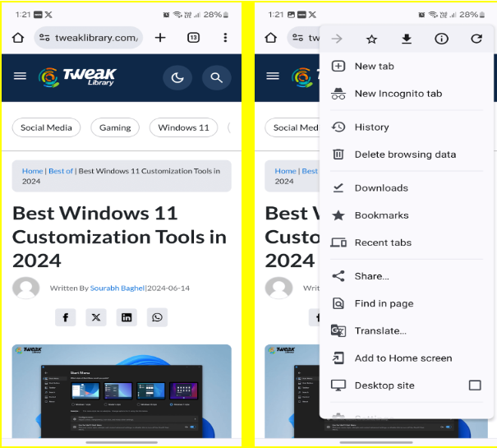This screenshot has width=497, height=448.
Task: Open the tab switcher showing 13
Action: click(193, 38)
